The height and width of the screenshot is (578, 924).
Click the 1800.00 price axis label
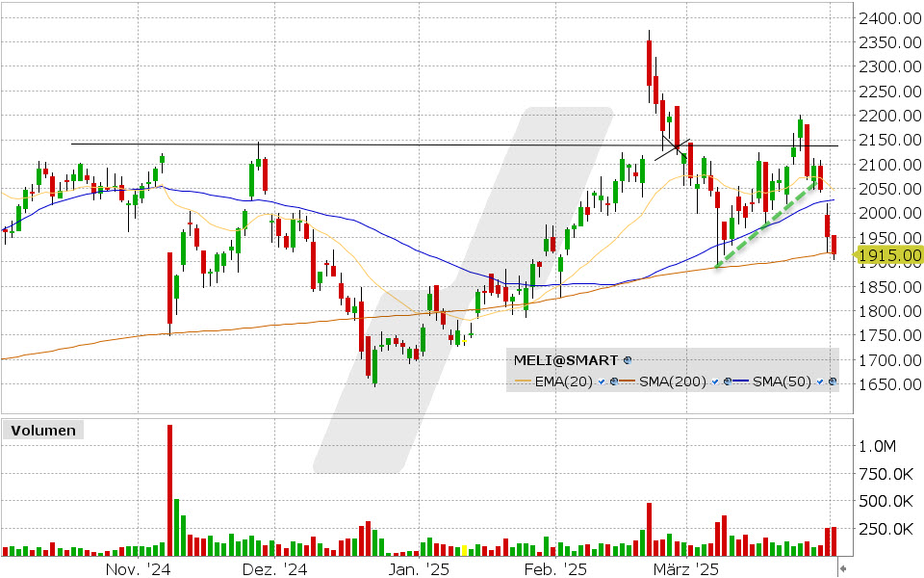pyautogui.click(x=889, y=311)
